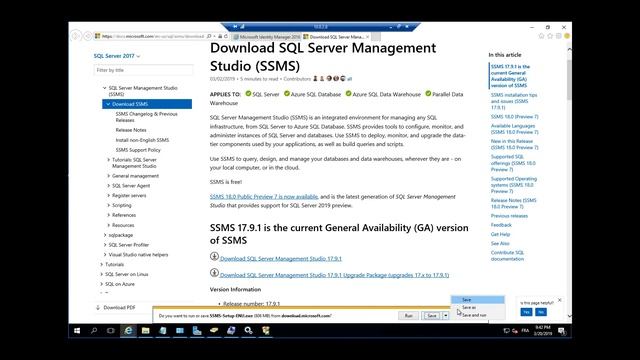Click Run in the download bar
This screenshot has height=360, width=640.
tap(408, 316)
